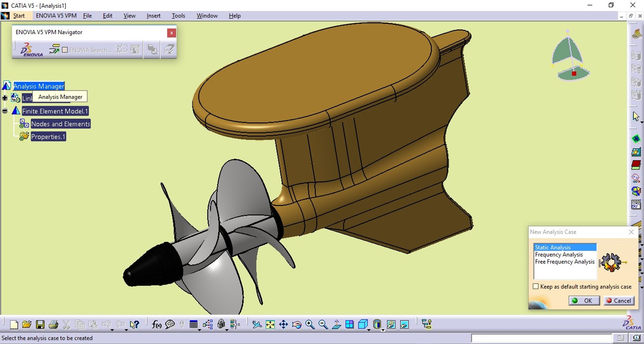Select the Pan arrows tool

283,325
